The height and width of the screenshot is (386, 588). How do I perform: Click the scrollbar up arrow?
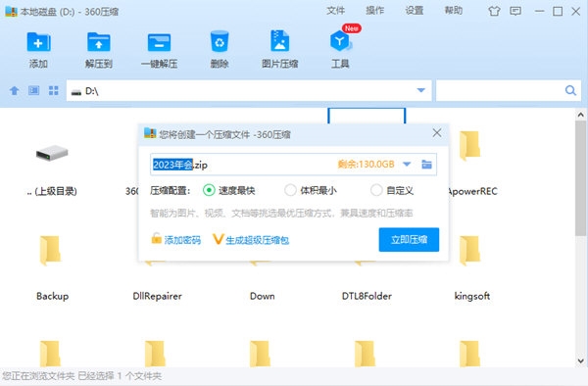point(580,115)
